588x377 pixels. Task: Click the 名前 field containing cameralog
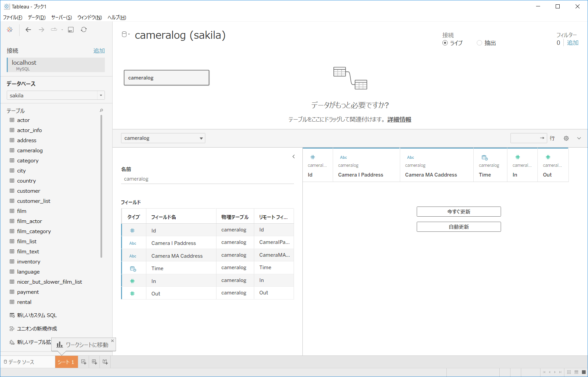point(207,179)
